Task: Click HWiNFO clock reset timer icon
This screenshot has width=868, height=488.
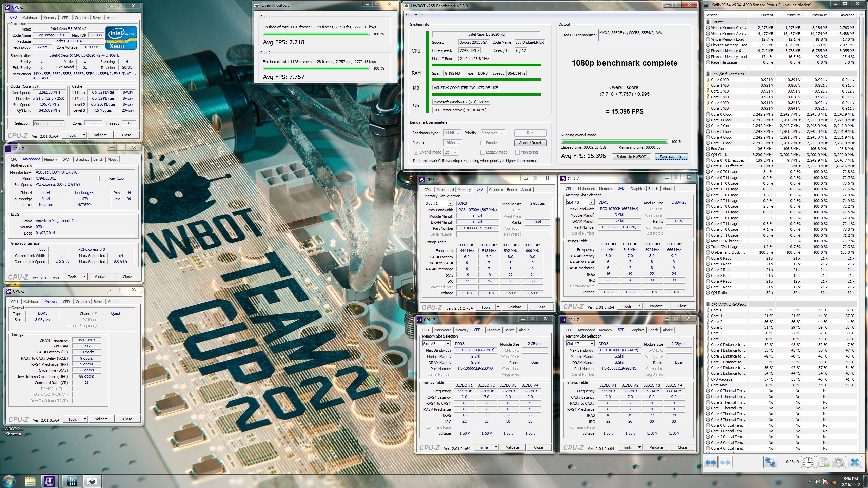Action: click(x=808, y=462)
